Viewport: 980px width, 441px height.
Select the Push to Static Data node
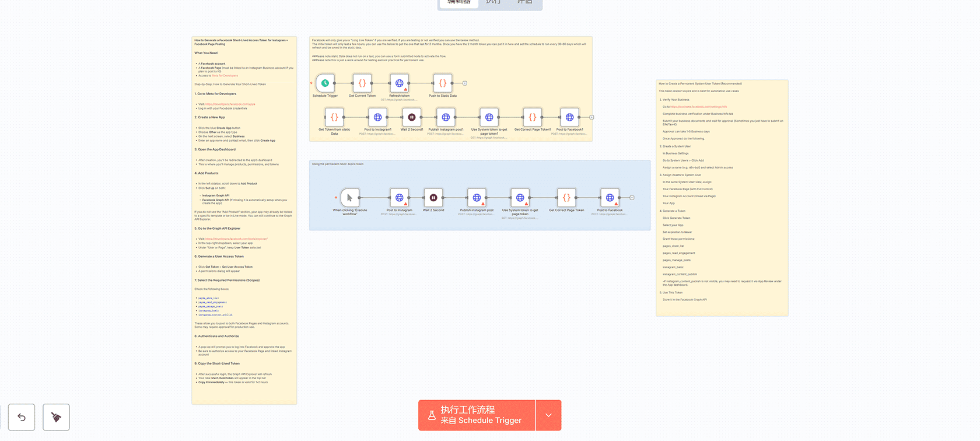click(x=443, y=83)
